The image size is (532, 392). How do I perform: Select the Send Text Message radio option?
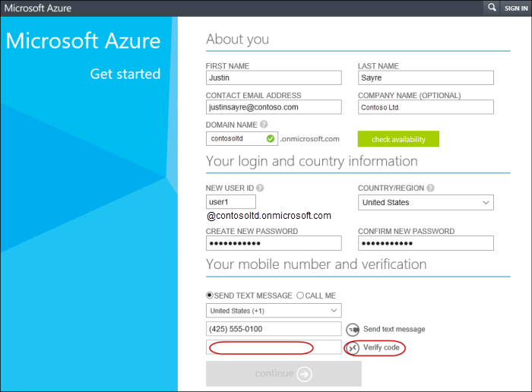click(x=210, y=295)
